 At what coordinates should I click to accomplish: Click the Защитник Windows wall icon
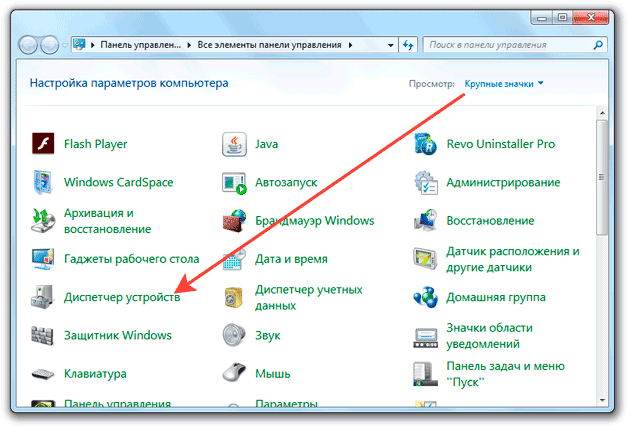43,335
